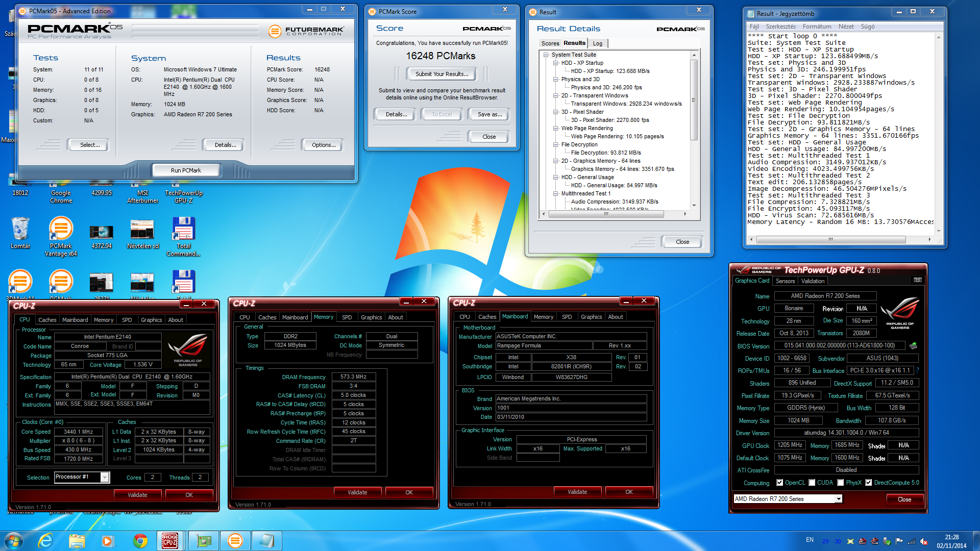The image size is (980, 551).
Task: Open the Lomtár recycle bin icon
Action: pyautogui.click(x=20, y=233)
